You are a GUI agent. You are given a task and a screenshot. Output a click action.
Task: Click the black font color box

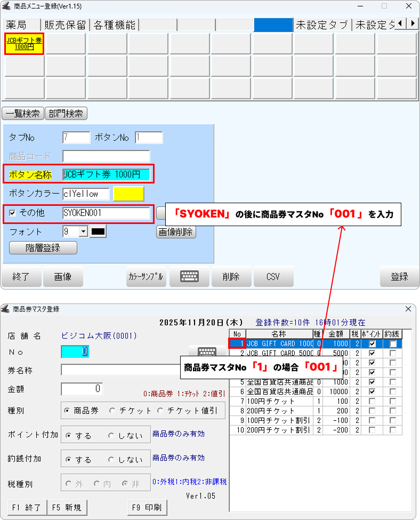pos(98,231)
